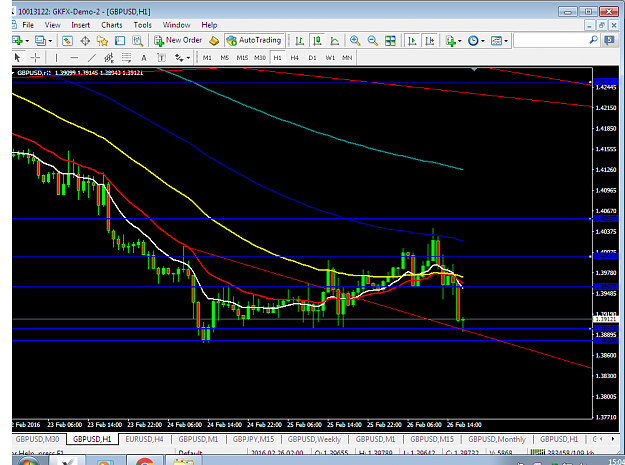Toggle Chart Shift
The width and height of the screenshot is (625, 465).
430,41
